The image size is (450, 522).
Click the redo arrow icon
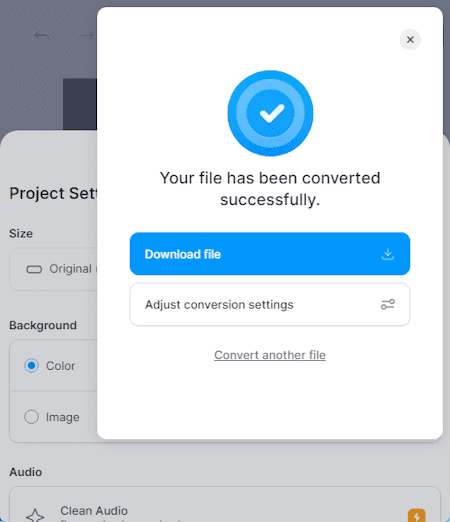pyautogui.click(x=88, y=35)
